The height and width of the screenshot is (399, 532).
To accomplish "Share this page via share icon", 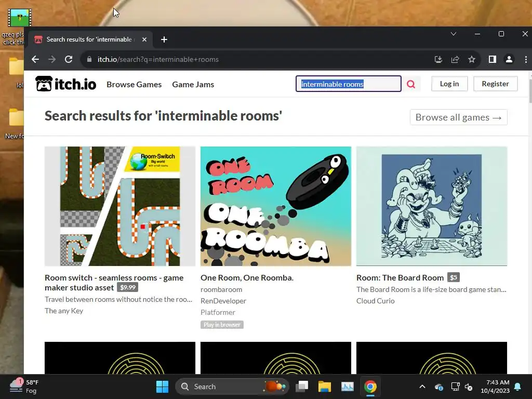I will click(455, 59).
